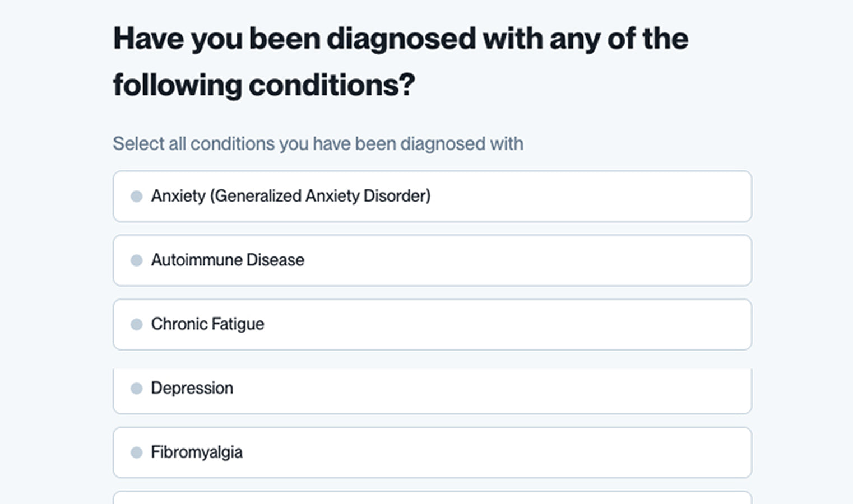
Task: Click the partially visible card below Fibromyalgia
Action: tap(432, 498)
